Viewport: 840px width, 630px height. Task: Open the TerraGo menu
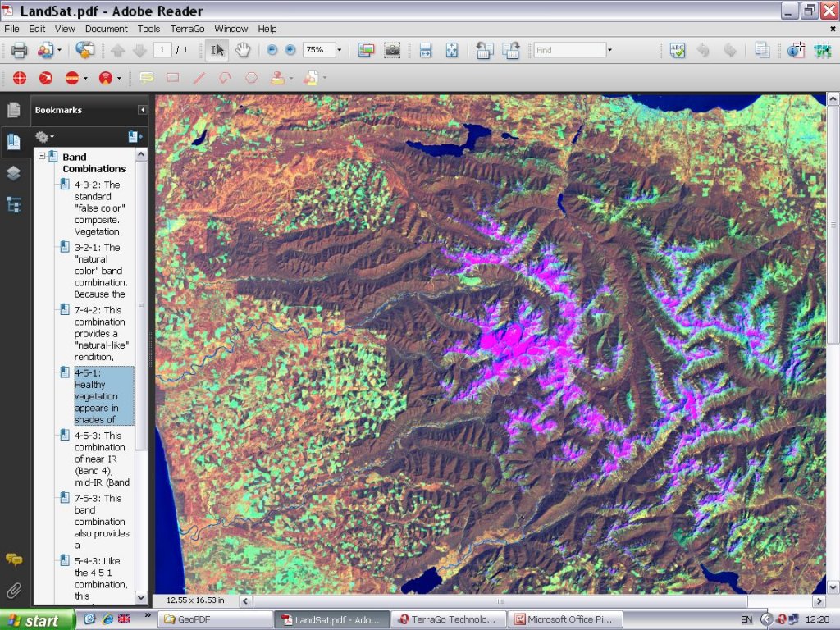click(187, 29)
